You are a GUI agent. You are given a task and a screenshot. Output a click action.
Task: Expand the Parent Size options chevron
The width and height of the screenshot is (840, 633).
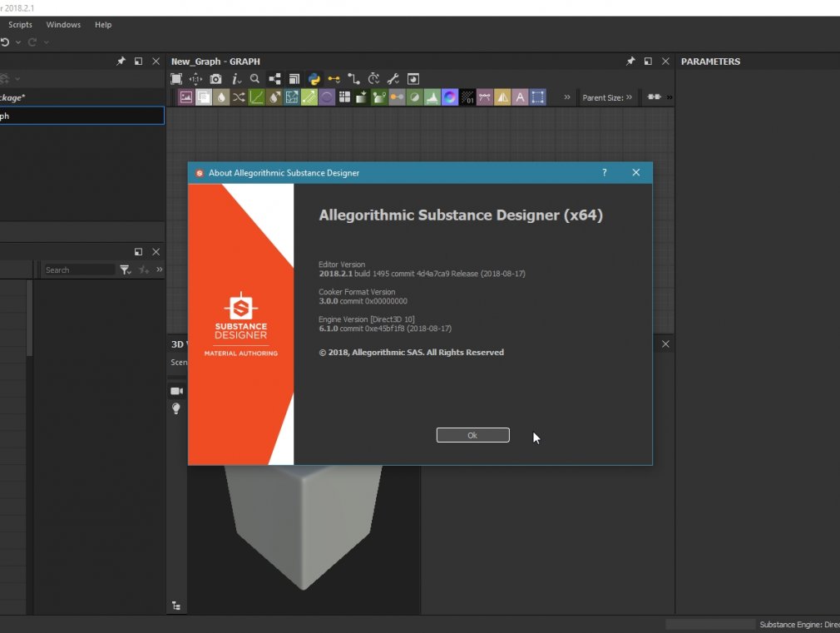point(629,97)
